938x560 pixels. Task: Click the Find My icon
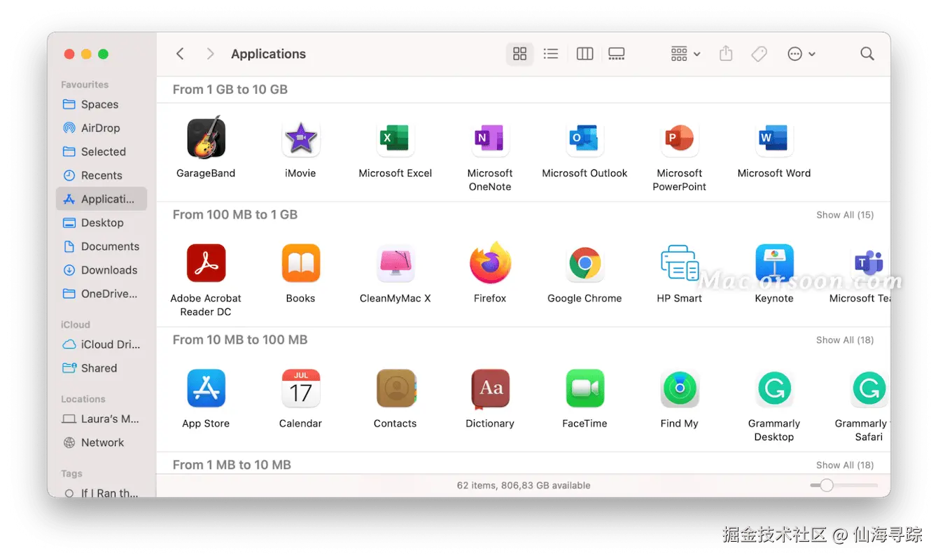(x=679, y=388)
